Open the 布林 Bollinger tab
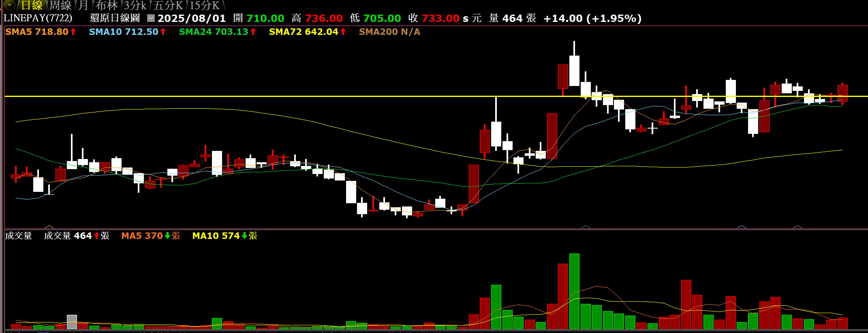Image resolution: width=868 pixels, height=333 pixels. pyautogui.click(x=107, y=6)
